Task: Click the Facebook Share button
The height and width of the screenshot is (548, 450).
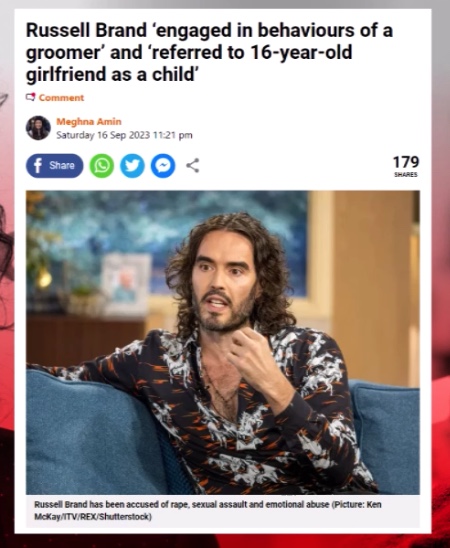Action: coord(55,166)
